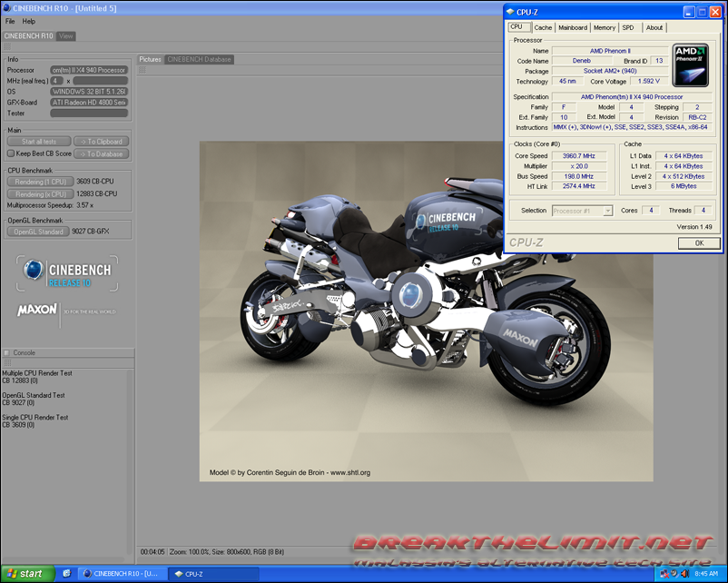This screenshot has width=728, height=583.
Task: Click the CPU-Z title bar diamond icon
Action: click(x=511, y=12)
